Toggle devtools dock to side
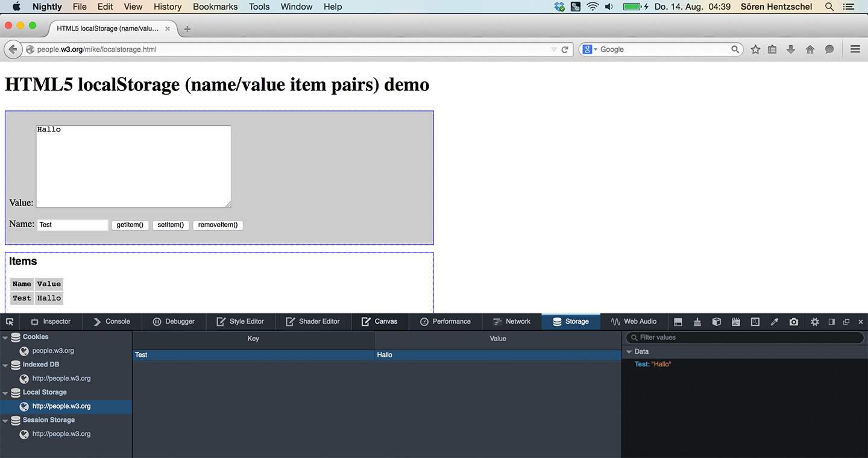 tap(832, 322)
